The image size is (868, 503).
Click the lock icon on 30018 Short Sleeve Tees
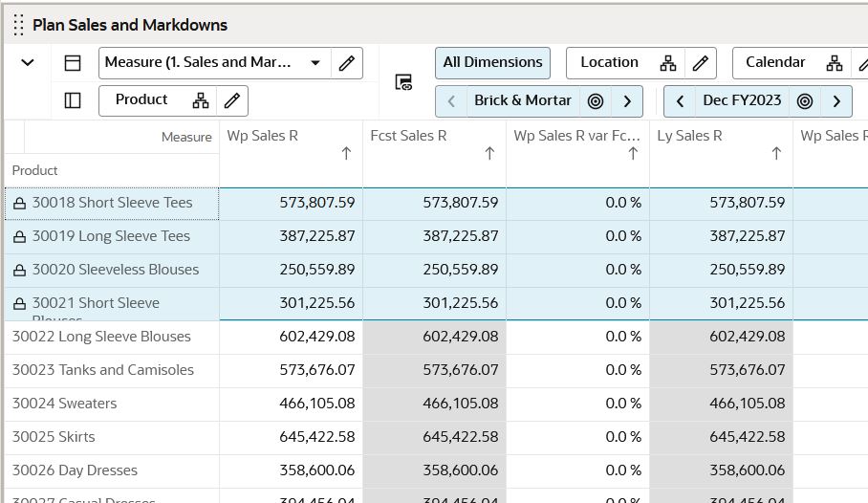(x=19, y=204)
